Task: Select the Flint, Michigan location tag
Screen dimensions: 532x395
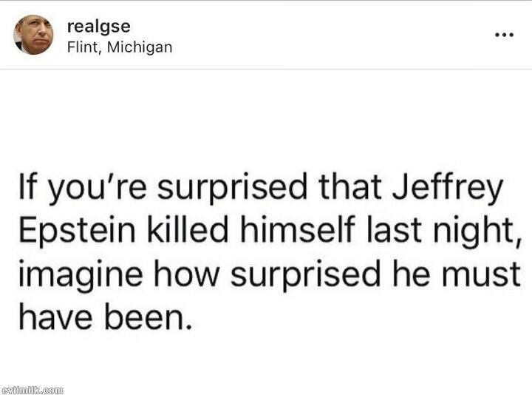Action: point(119,47)
